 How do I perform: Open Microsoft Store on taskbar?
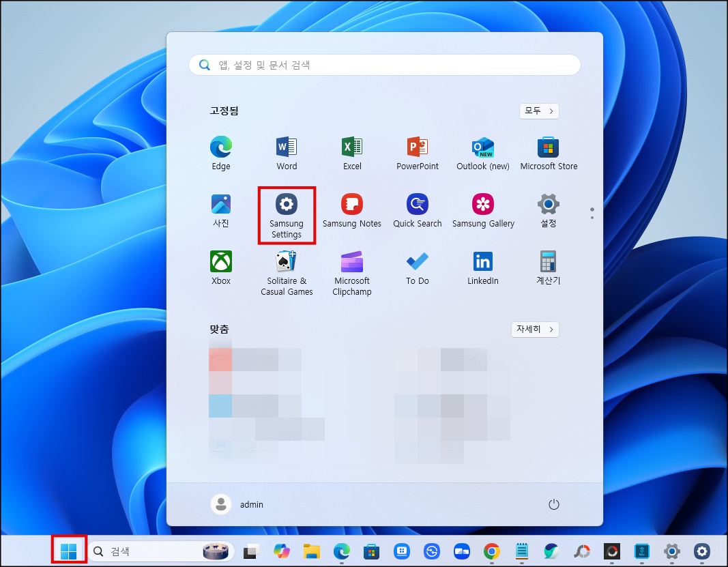point(371,551)
